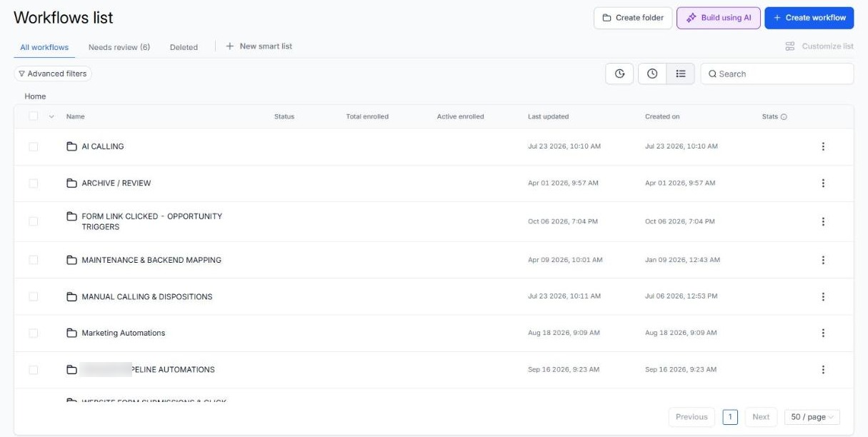Click the Status column header

point(284,116)
